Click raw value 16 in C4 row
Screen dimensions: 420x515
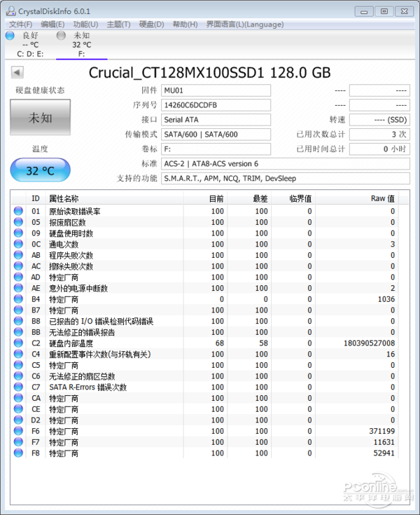coord(391,354)
